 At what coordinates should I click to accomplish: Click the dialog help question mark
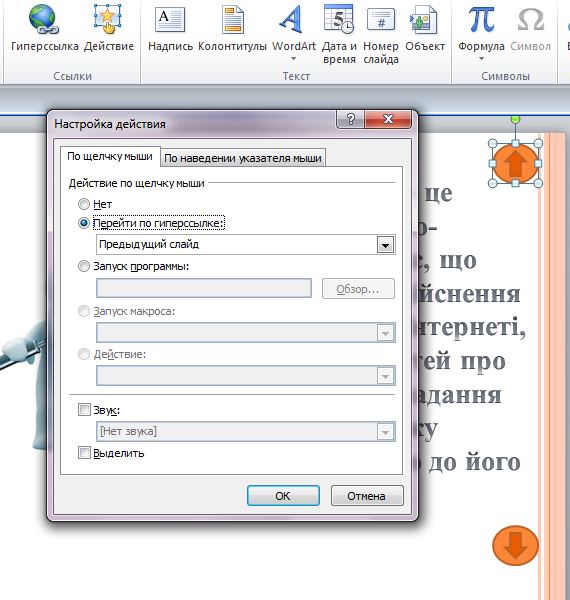[x=350, y=119]
